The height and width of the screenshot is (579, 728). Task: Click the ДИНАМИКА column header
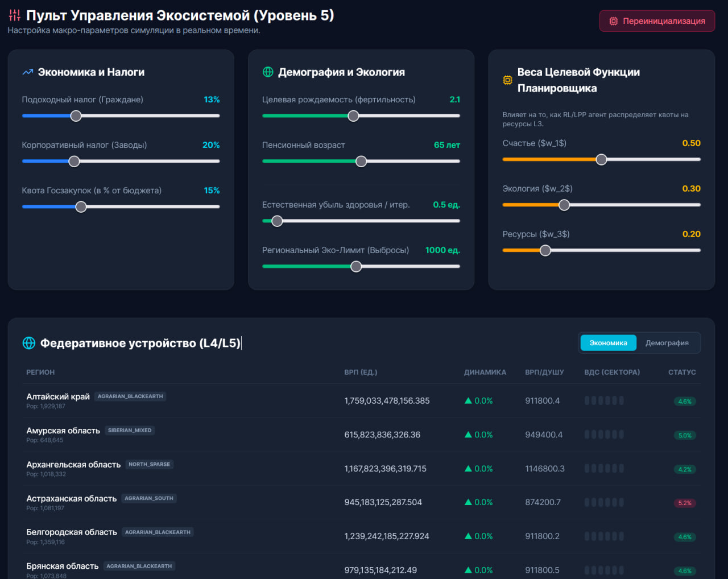(x=485, y=372)
